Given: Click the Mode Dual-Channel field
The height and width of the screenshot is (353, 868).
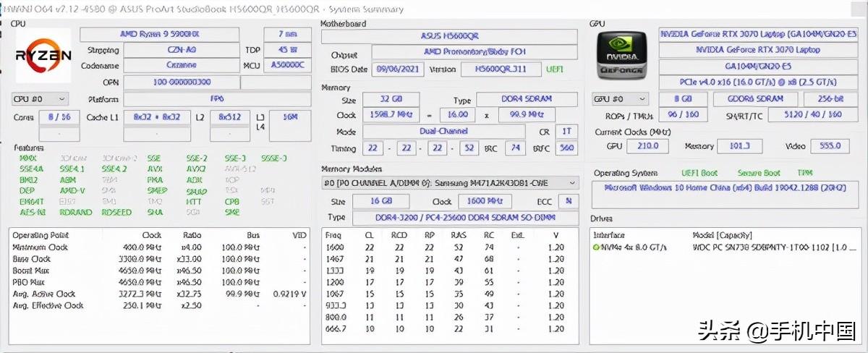Looking at the screenshot, I should pyautogui.click(x=444, y=132).
